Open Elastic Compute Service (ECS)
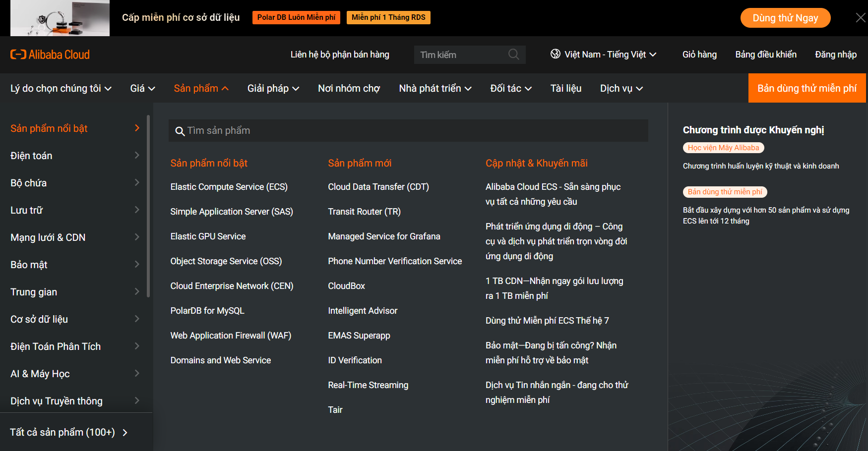Screen dimensions: 868x451 click(x=229, y=187)
